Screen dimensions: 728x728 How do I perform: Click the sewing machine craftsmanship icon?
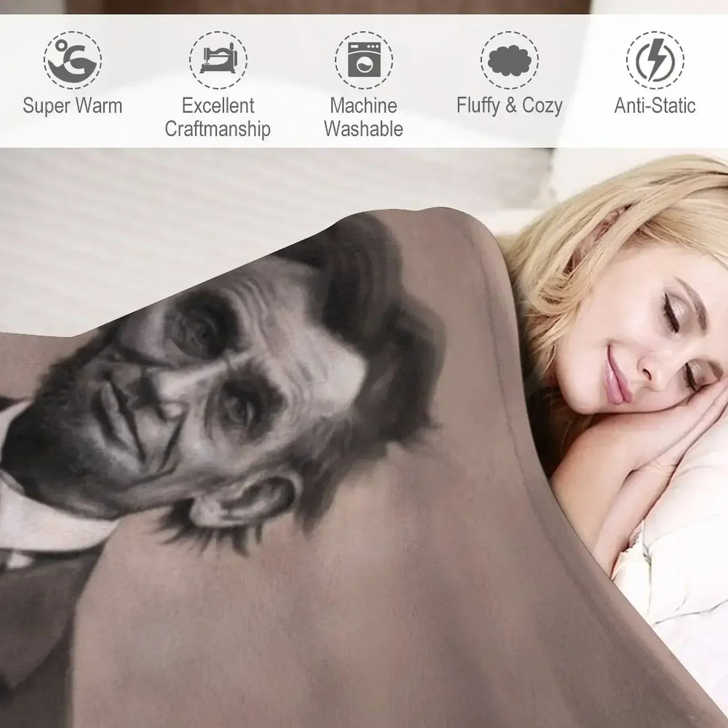[218, 60]
